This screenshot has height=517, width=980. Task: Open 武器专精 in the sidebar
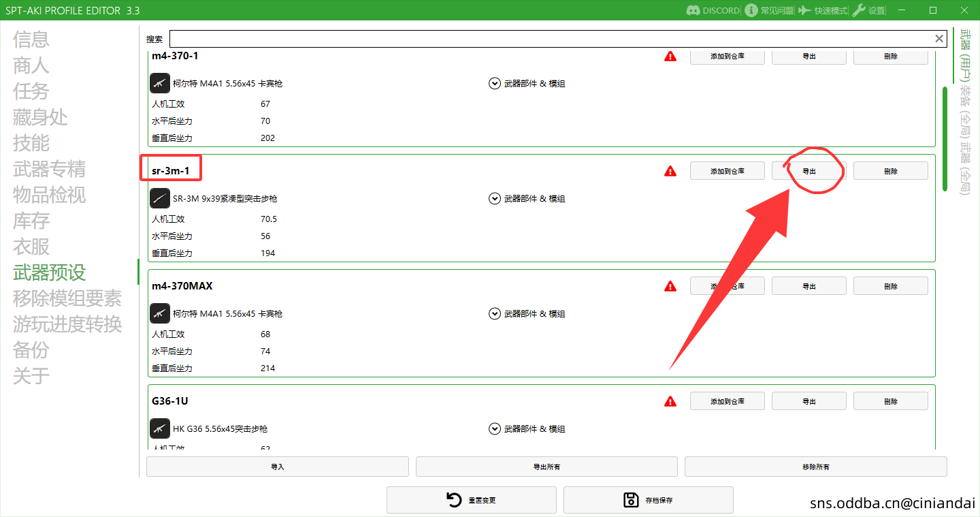[x=50, y=169]
